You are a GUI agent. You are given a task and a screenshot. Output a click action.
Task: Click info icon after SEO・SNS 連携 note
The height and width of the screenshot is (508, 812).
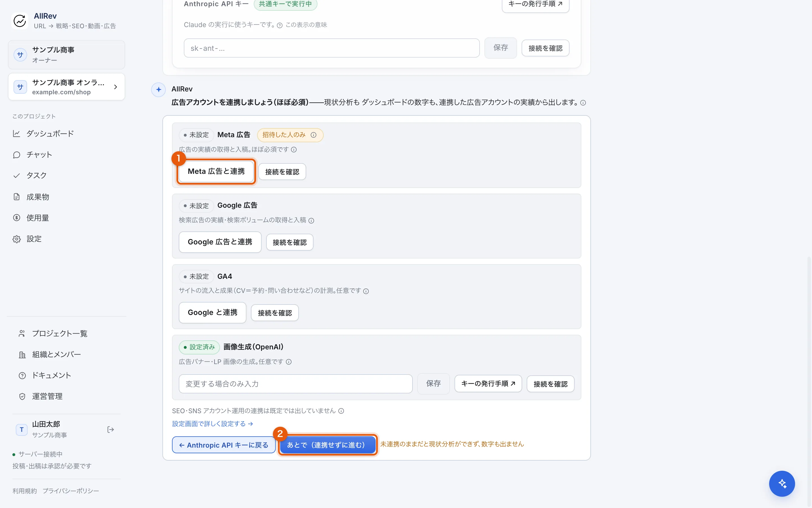[341, 411]
